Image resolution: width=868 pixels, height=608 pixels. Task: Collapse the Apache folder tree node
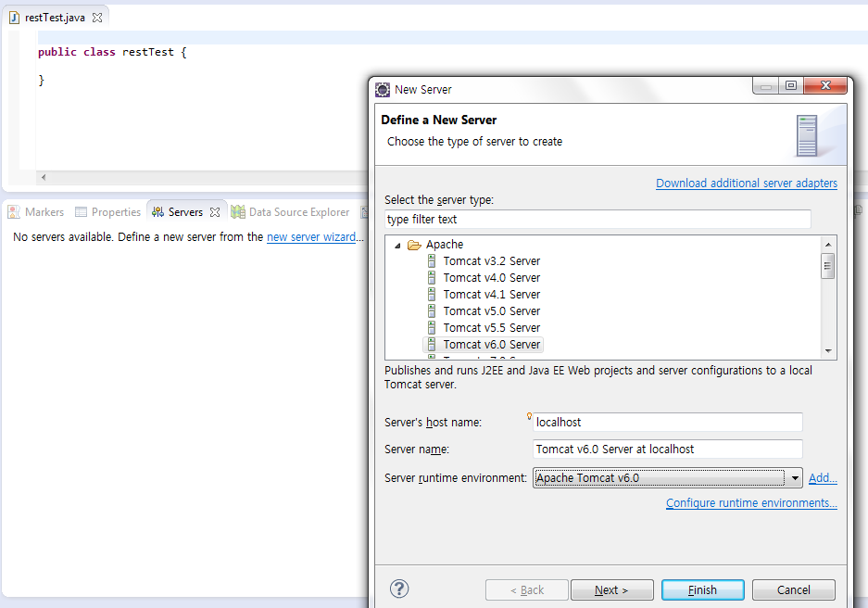tap(398, 245)
